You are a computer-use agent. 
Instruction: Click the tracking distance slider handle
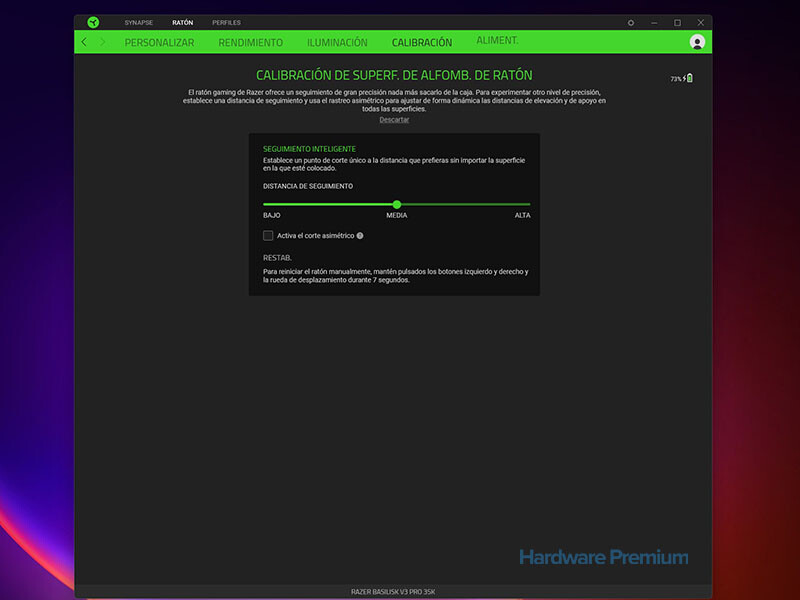point(397,205)
